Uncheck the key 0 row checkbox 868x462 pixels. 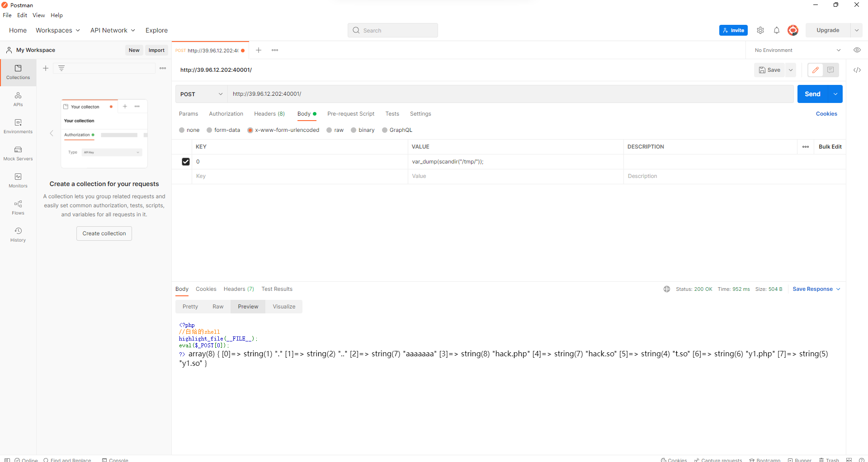click(x=186, y=162)
